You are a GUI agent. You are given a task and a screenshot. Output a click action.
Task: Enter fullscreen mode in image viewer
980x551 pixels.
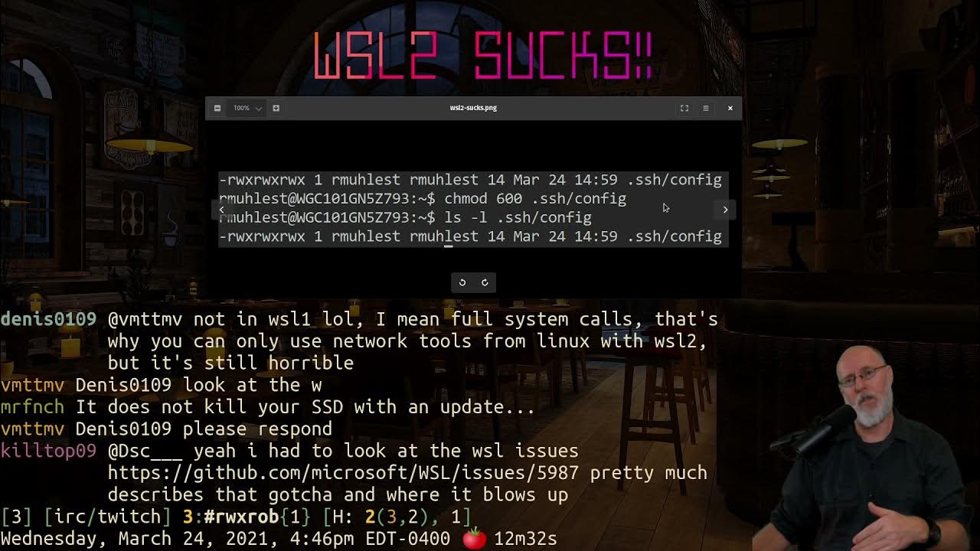click(x=684, y=108)
